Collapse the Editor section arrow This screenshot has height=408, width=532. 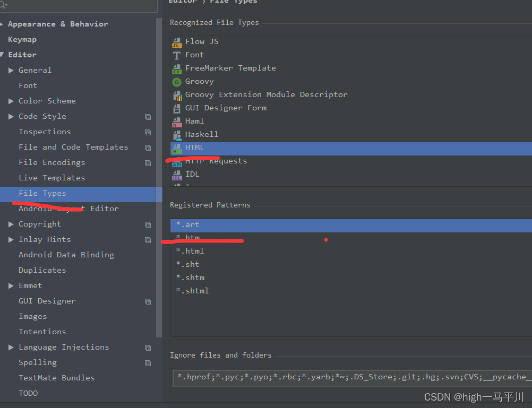pos(2,55)
